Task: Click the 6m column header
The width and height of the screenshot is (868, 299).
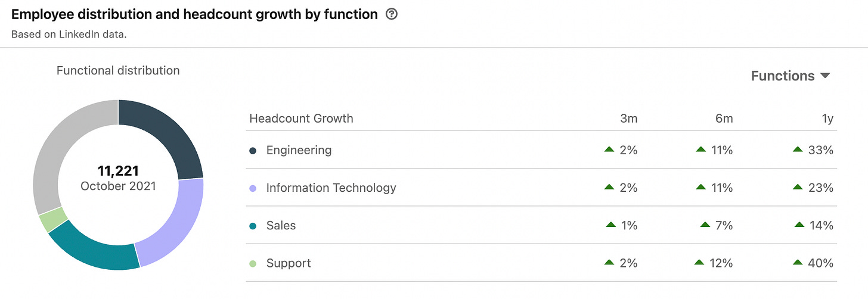Action: [x=724, y=119]
